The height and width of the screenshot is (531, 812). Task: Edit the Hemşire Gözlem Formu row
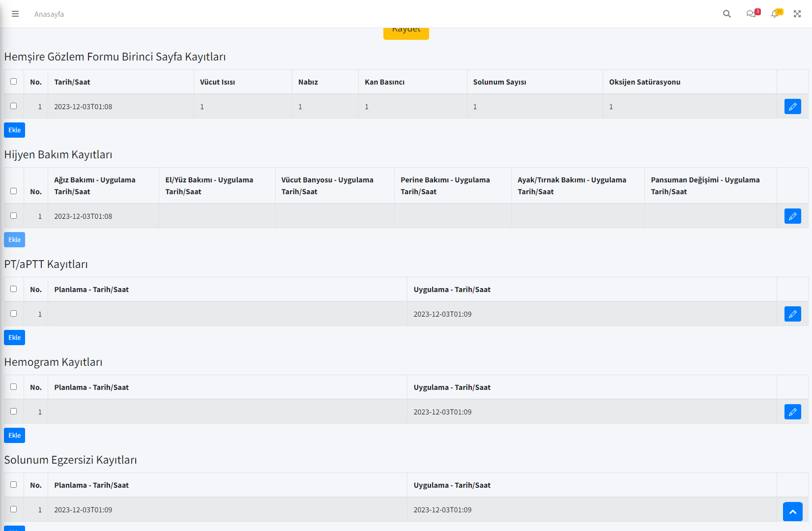coord(792,106)
